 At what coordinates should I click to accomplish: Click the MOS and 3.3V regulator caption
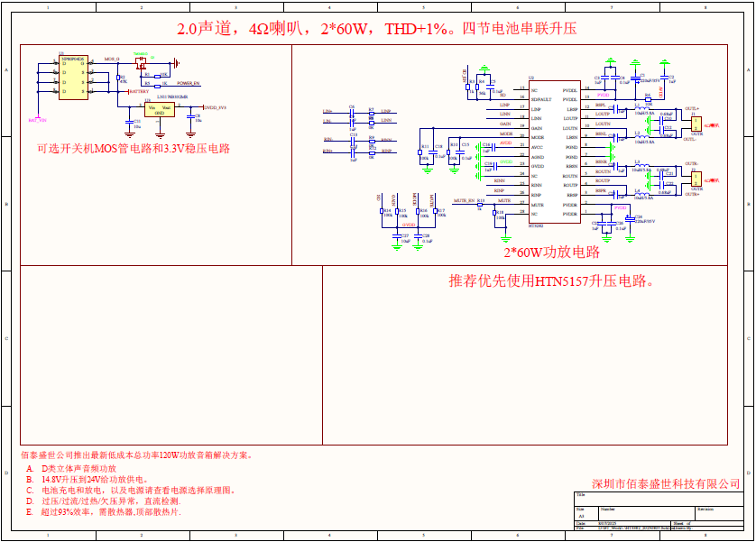133,148
